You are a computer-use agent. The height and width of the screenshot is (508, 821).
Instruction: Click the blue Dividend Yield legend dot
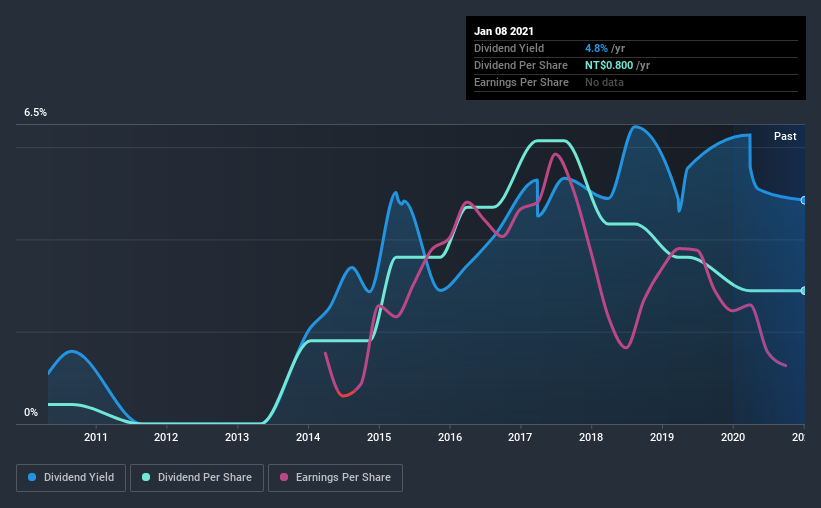point(32,477)
